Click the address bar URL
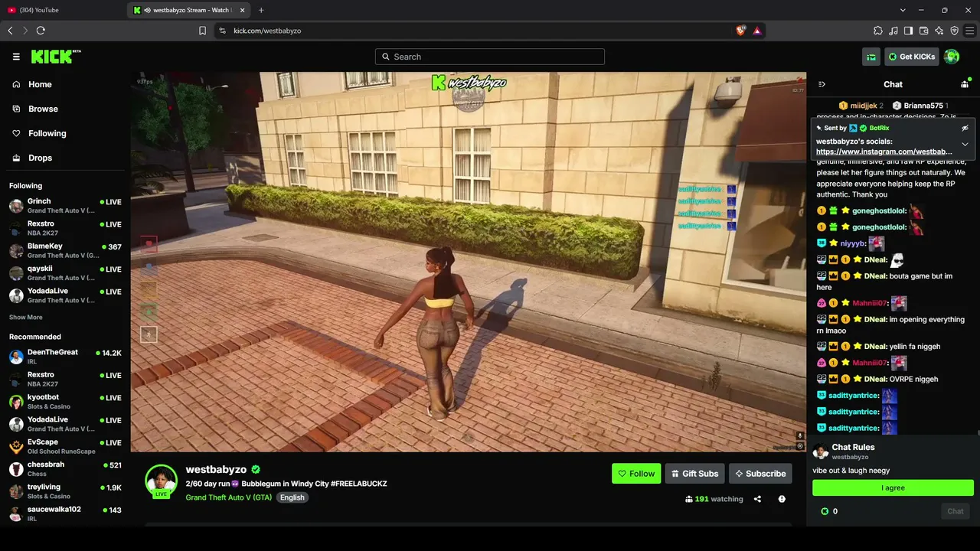Viewport: 980px width, 551px height. [267, 31]
